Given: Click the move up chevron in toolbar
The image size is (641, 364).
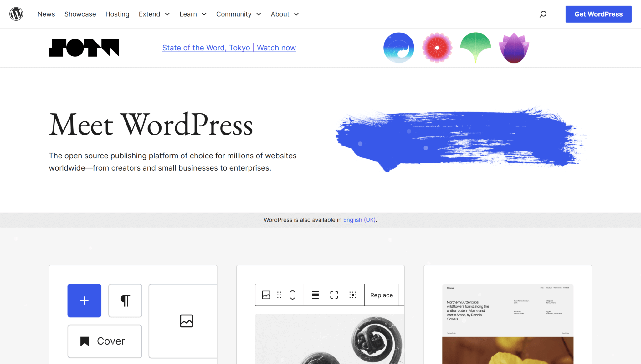Looking at the screenshot, I should point(292,291).
